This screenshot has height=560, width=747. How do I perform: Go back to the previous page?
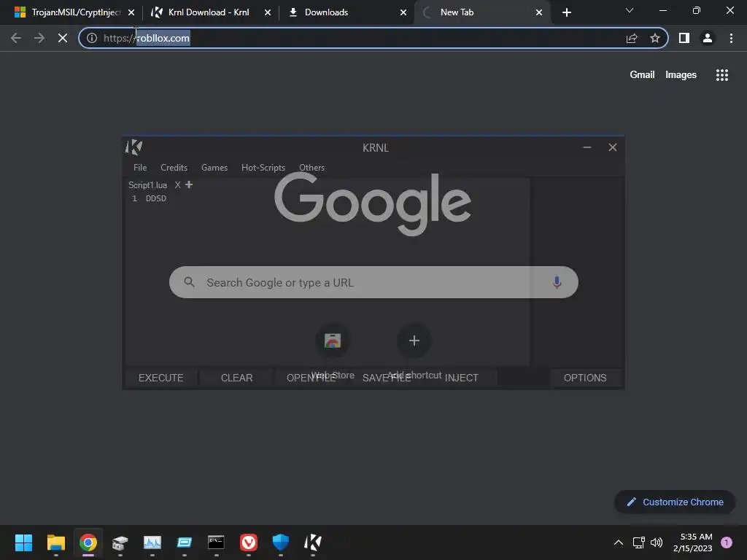[x=16, y=38]
